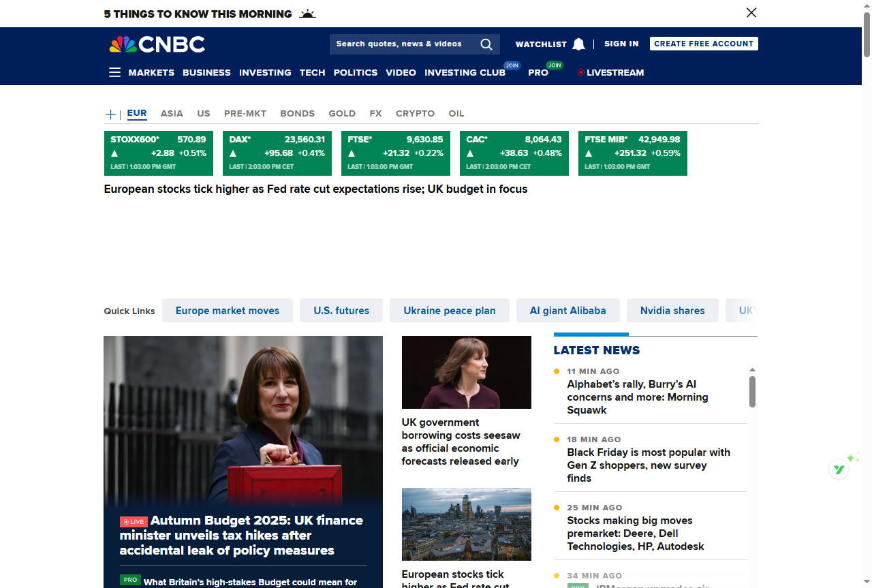Click the LIVE badge on the Autumn Budget story
The width and height of the screenshot is (872, 588).
coord(135,521)
